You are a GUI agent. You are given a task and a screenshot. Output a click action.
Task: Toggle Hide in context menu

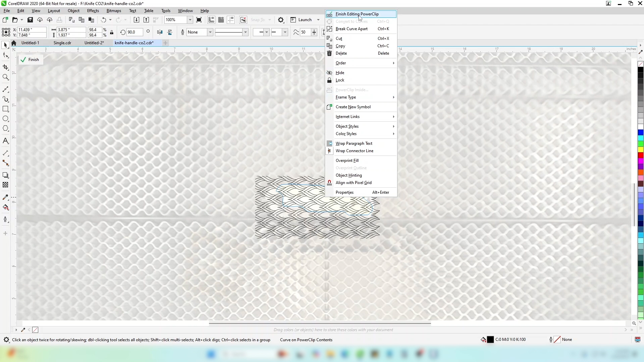tap(340, 73)
